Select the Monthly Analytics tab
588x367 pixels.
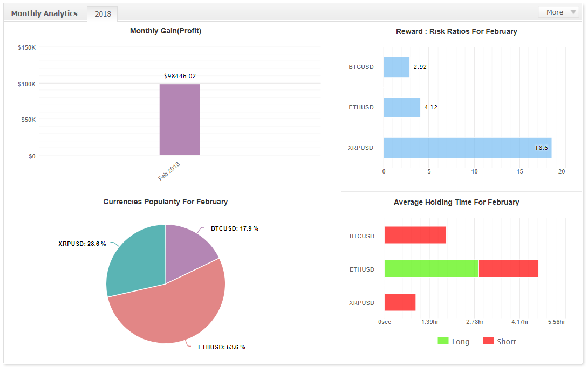(x=44, y=13)
